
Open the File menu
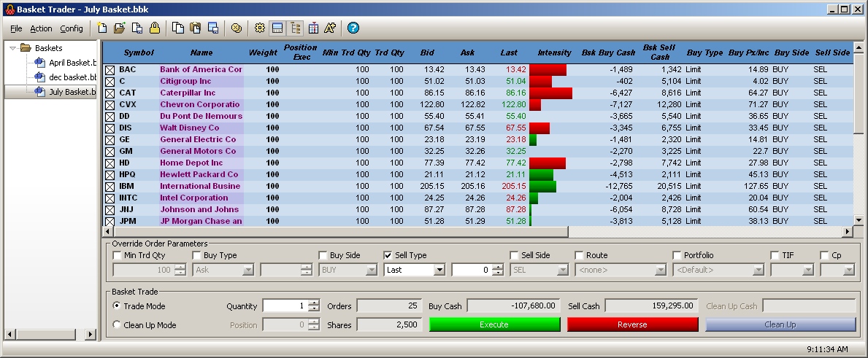(x=16, y=28)
